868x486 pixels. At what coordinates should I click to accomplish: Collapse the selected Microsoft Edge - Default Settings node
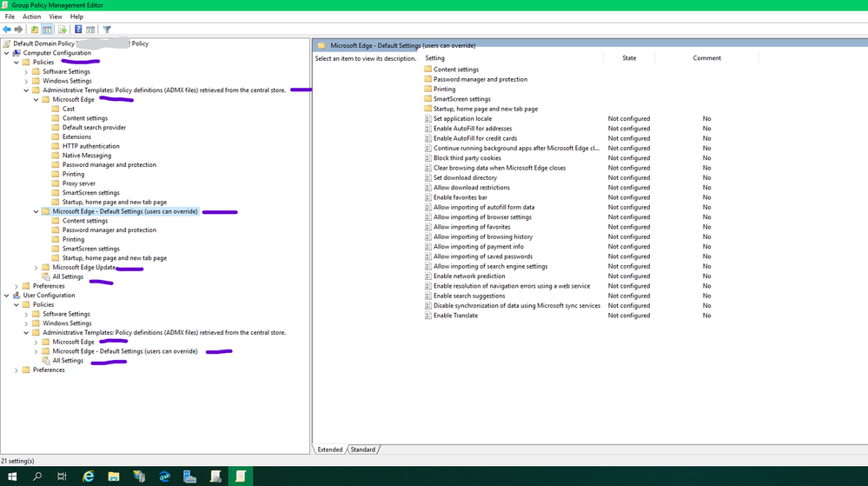click(36, 211)
